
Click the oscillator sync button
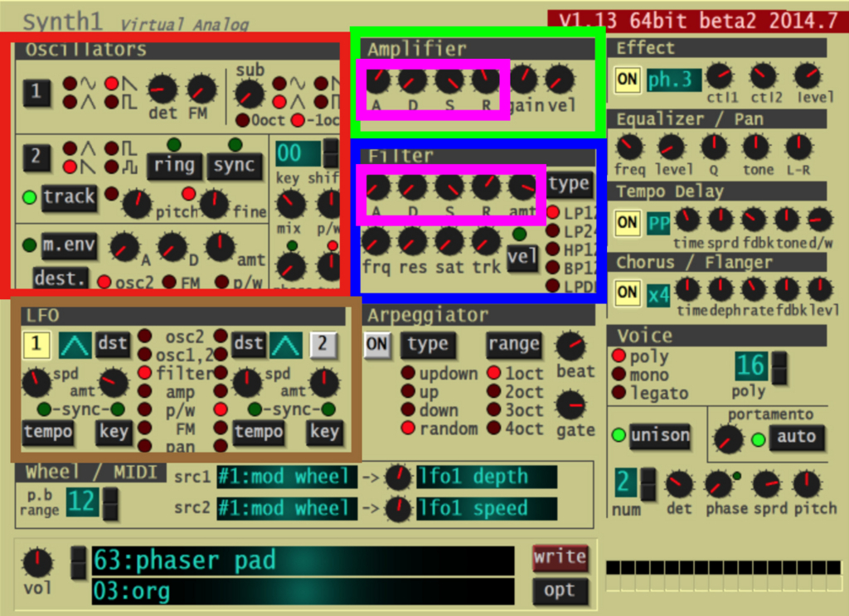tap(234, 166)
